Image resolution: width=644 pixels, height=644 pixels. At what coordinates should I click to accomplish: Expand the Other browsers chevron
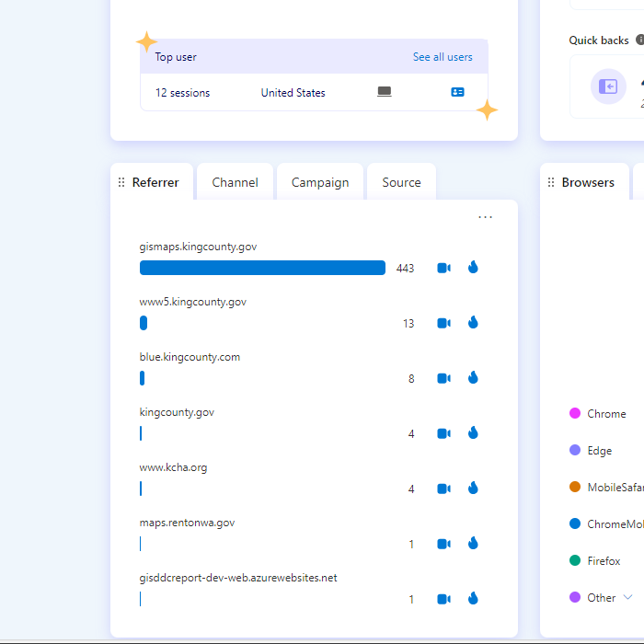(x=628, y=598)
